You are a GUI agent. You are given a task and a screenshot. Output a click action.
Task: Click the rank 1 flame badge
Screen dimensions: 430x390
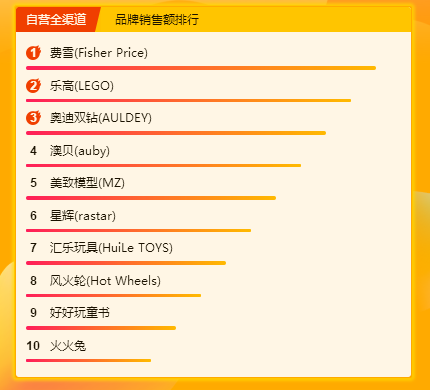33,53
